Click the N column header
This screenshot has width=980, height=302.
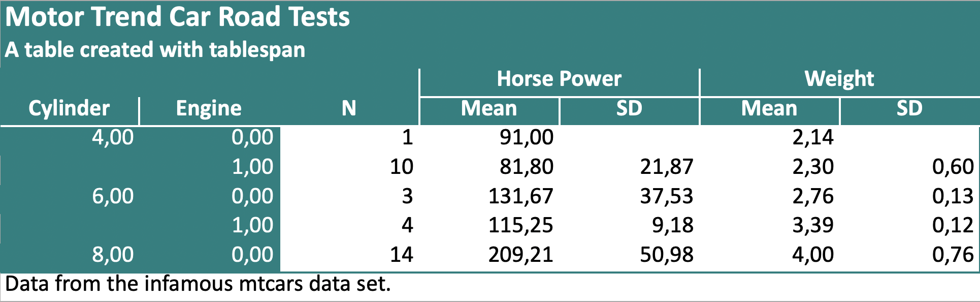tap(349, 108)
